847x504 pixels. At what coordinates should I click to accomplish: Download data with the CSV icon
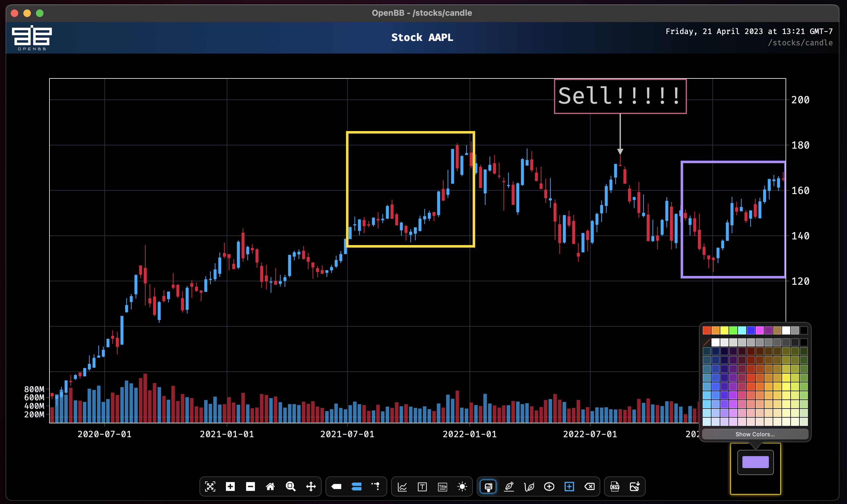click(614, 486)
